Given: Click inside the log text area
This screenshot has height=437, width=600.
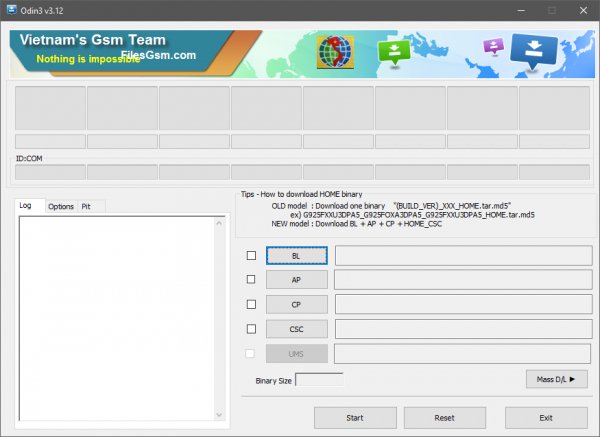Looking at the screenshot, I should point(117,318).
